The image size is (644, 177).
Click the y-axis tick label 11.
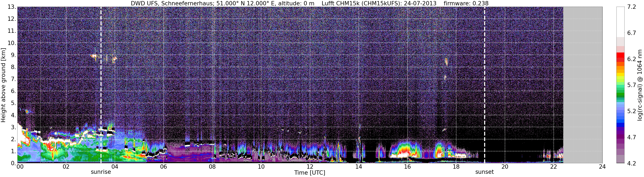click(x=12, y=31)
